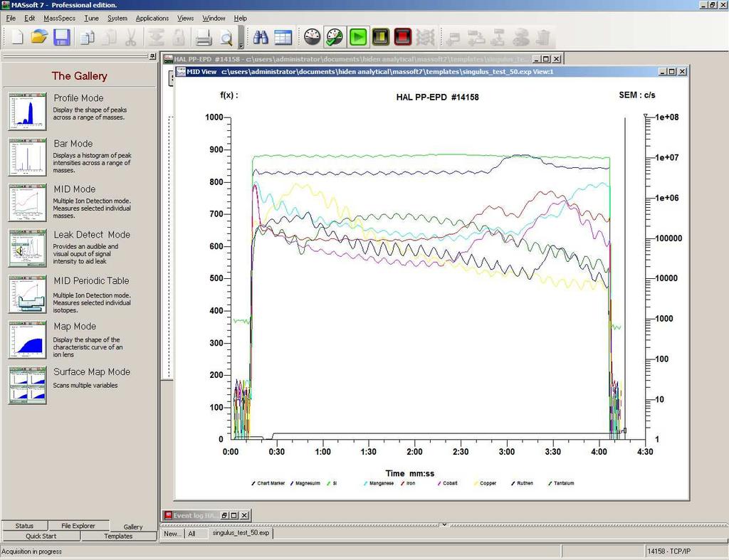729x560 pixels.
Task: Click the Cobalt legend entry
Action: pyautogui.click(x=447, y=483)
